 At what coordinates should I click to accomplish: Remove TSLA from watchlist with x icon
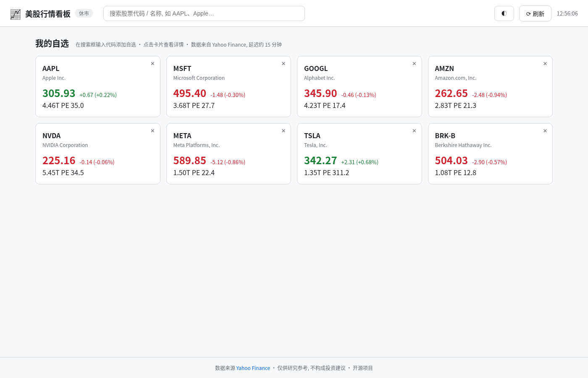point(414,131)
